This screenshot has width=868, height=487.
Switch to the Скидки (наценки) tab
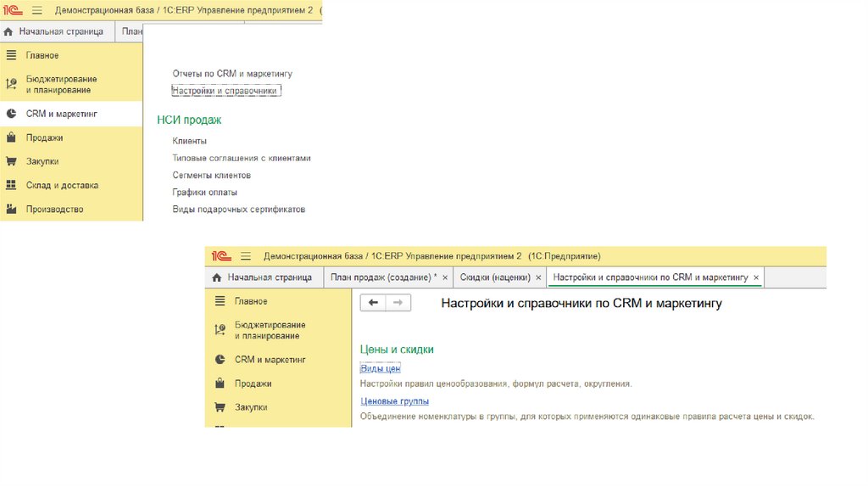tap(494, 277)
